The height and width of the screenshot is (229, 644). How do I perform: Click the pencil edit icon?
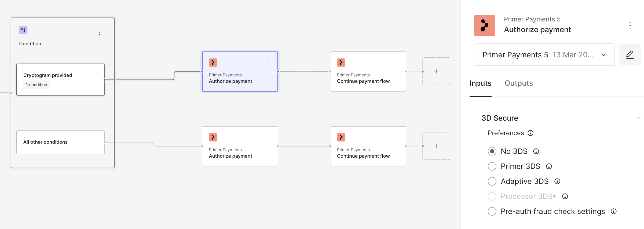point(630,55)
